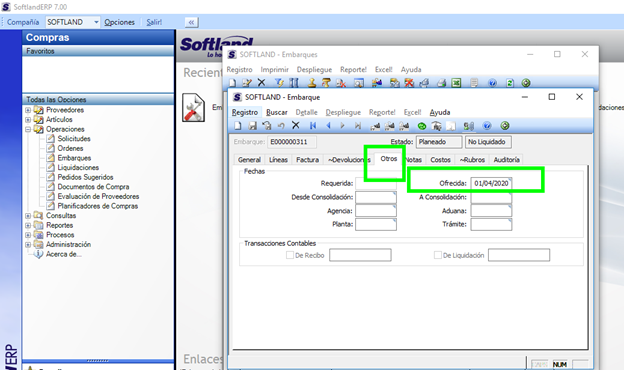Toggle the De Recibo checkbox

click(290, 255)
